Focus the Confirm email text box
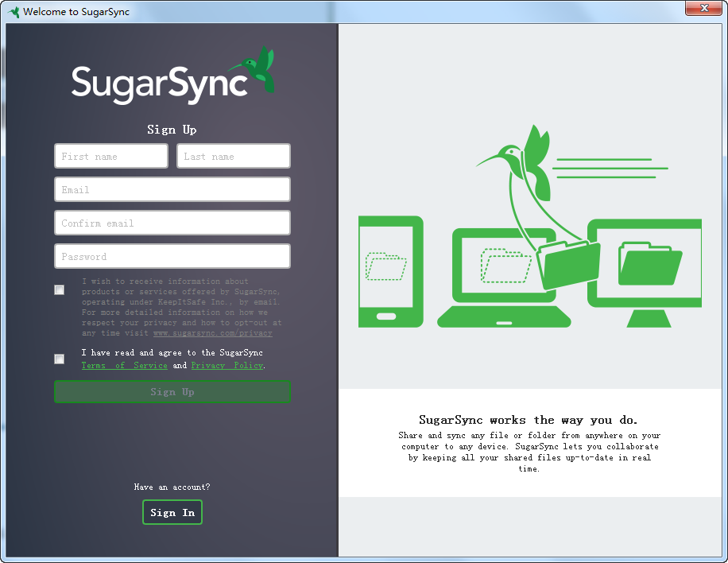The width and height of the screenshot is (728, 563). (x=172, y=223)
